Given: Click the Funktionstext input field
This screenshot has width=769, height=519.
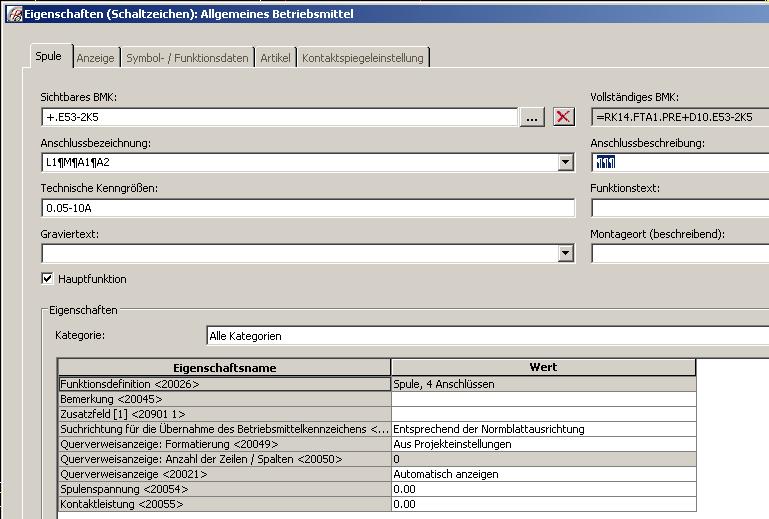Looking at the screenshot, I should click(x=680, y=208).
